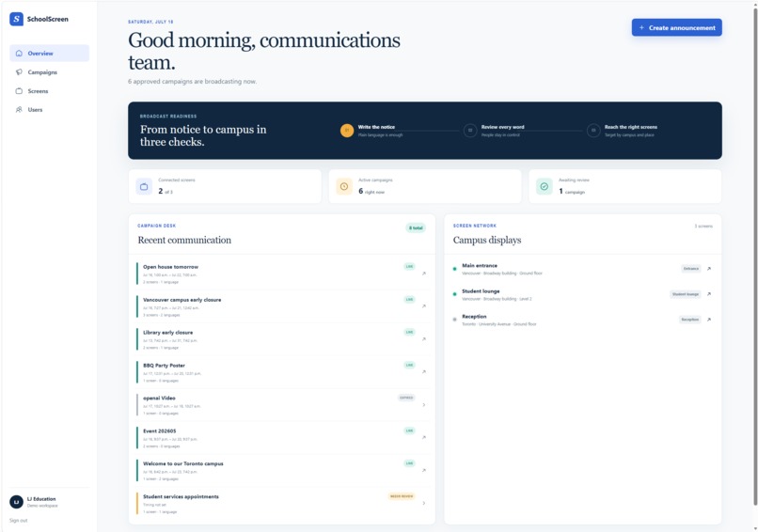The image size is (758, 532).
Task: Select the openai Video campaign title
Action: click(x=159, y=399)
